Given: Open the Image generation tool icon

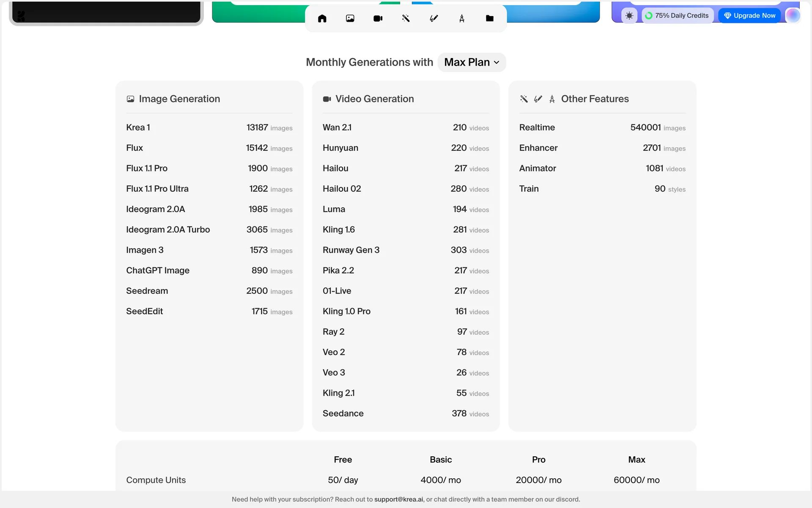Looking at the screenshot, I should click(x=350, y=18).
